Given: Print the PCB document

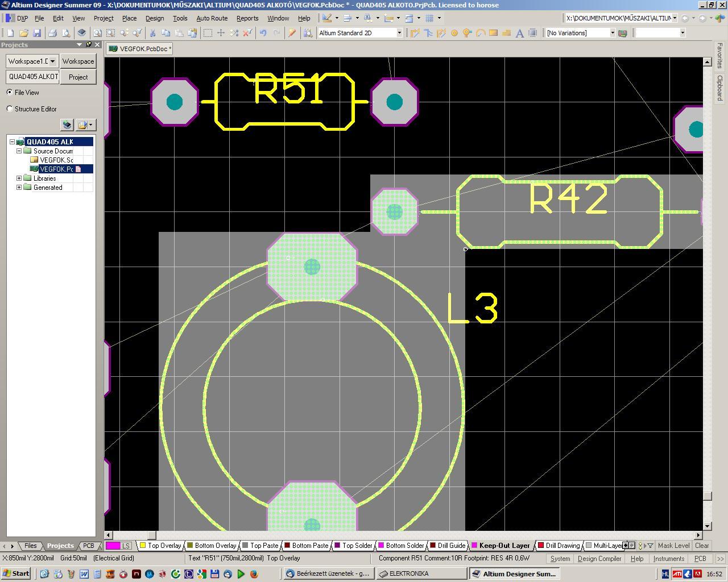Looking at the screenshot, I should coord(52,33).
